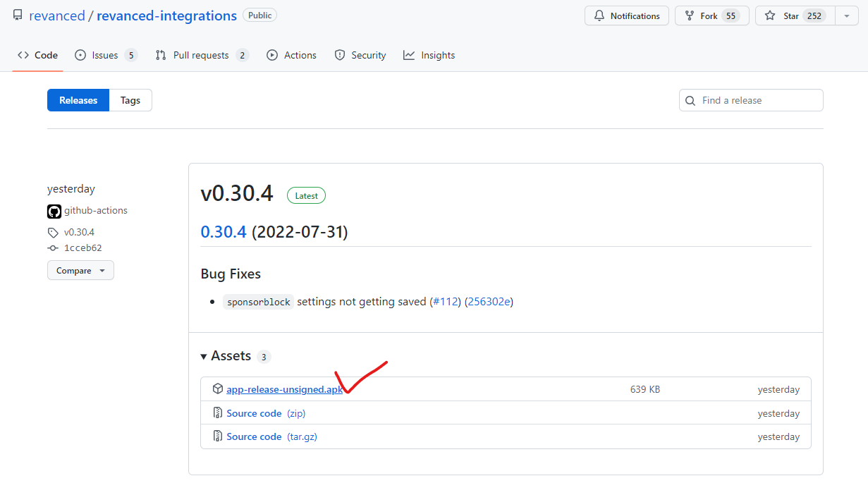Open the star list dropdown arrow

(847, 16)
